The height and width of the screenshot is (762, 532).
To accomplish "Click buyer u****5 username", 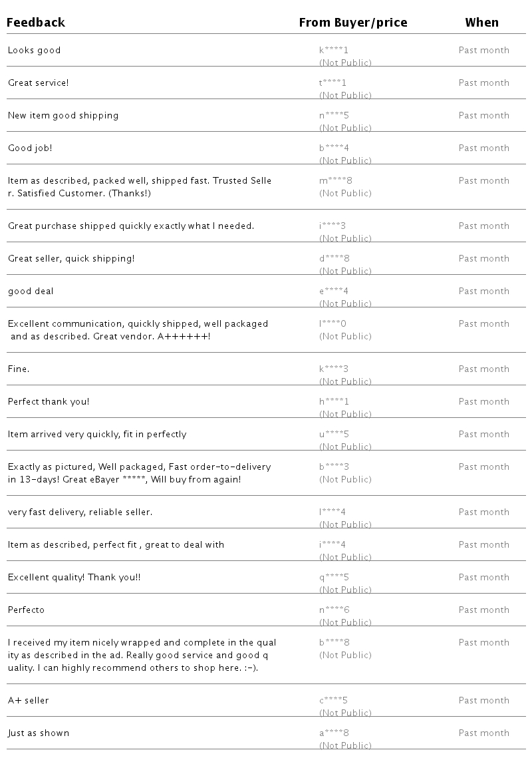I will (334, 435).
